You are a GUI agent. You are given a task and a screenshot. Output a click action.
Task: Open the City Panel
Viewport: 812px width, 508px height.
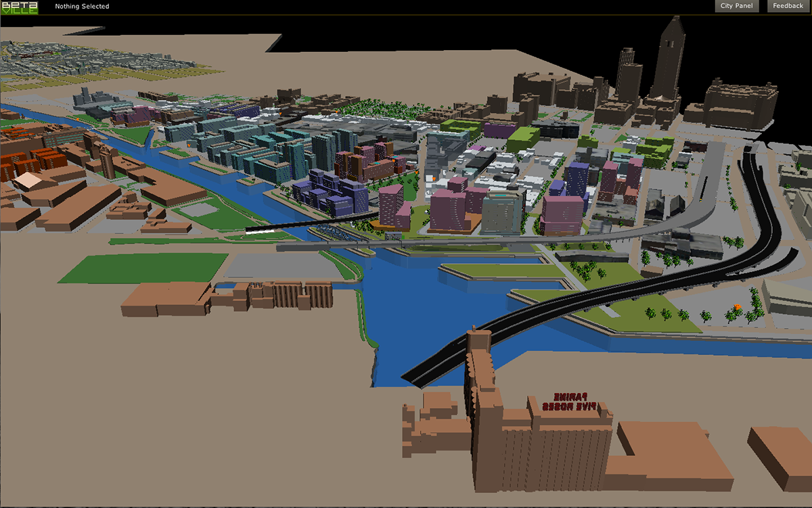pos(736,6)
